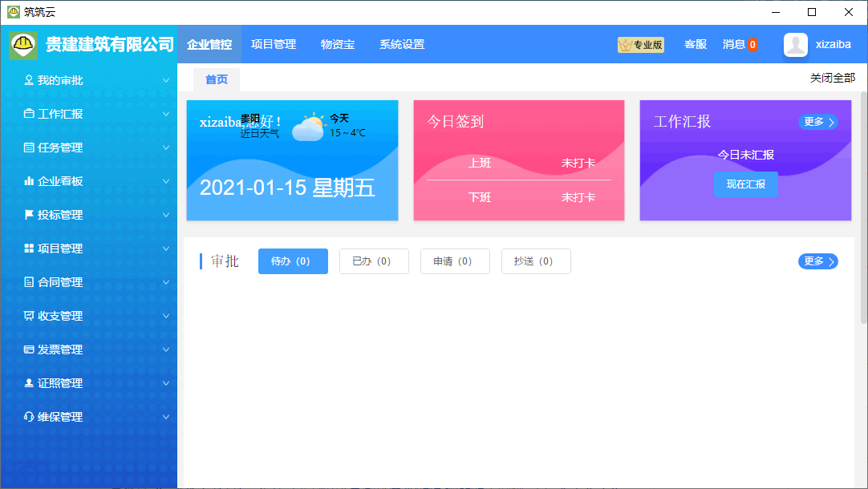Expand the 任务管理 sidebar chevron

165,148
